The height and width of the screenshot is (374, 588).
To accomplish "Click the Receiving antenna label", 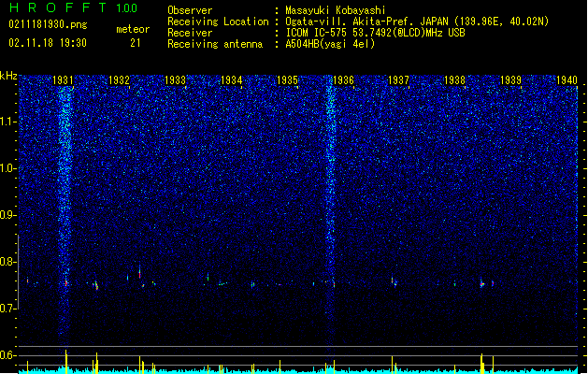I will (215, 44).
